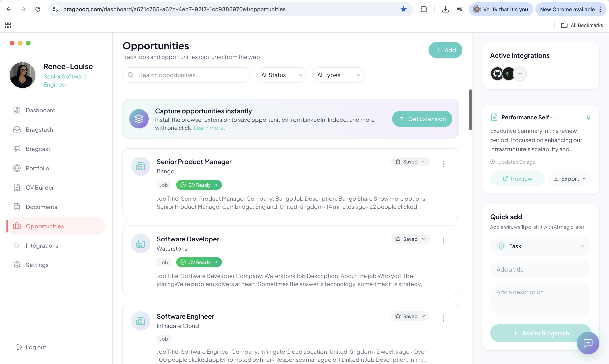Viewport: 609px width, 364px height.
Task: Open three-dot menu for Software Developer
Action: (443, 241)
